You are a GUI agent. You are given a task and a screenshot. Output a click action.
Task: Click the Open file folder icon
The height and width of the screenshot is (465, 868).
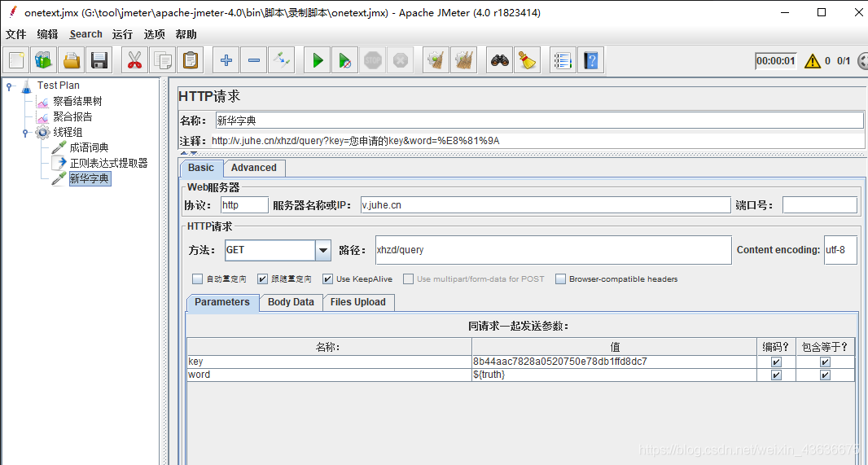coord(72,59)
